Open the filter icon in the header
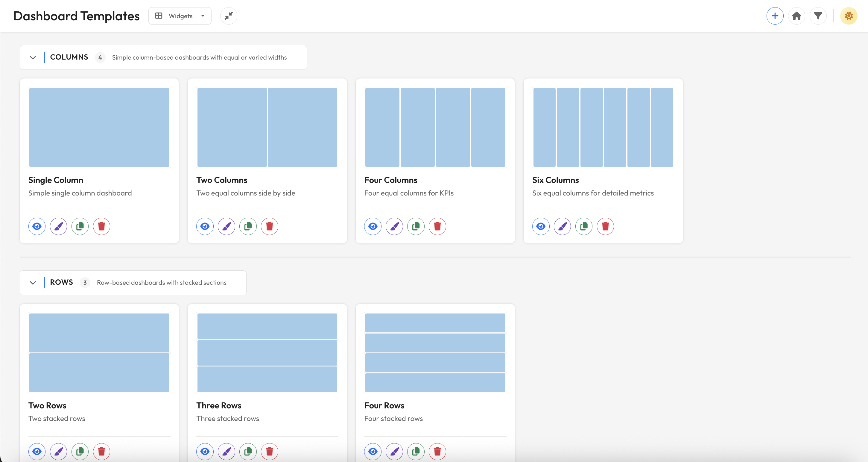This screenshot has width=868, height=462. coord(818,16)
